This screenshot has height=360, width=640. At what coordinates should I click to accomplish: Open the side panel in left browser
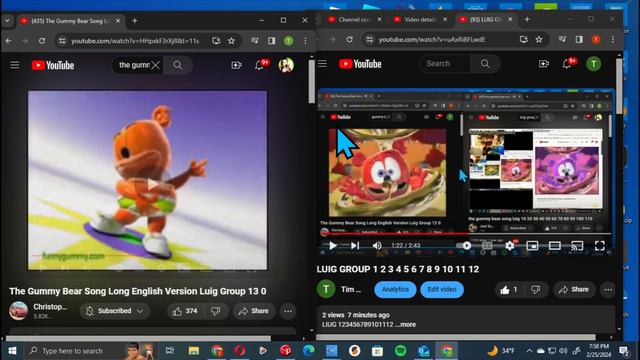[272, 41]
